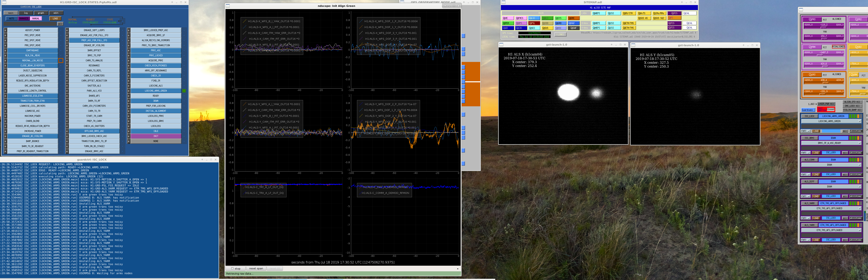The image size is (868, 280).
Task: Open LVEA HEPI screen in SITEMAP
Action: (599, 13)
